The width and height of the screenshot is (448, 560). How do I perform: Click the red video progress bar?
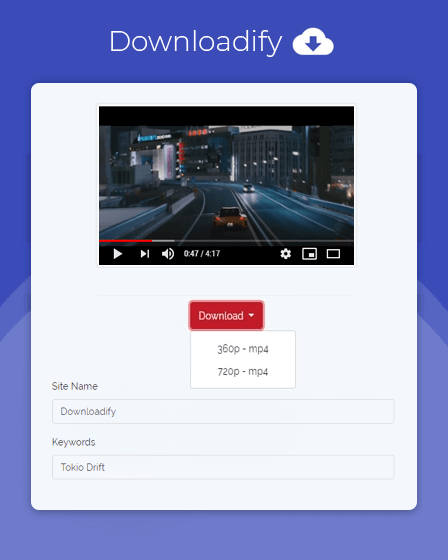pos(125,241)
